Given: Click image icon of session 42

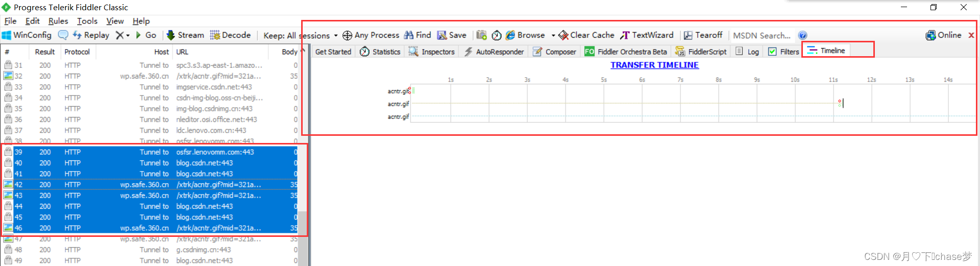Looking at the screenshot, I should (8, 184).
